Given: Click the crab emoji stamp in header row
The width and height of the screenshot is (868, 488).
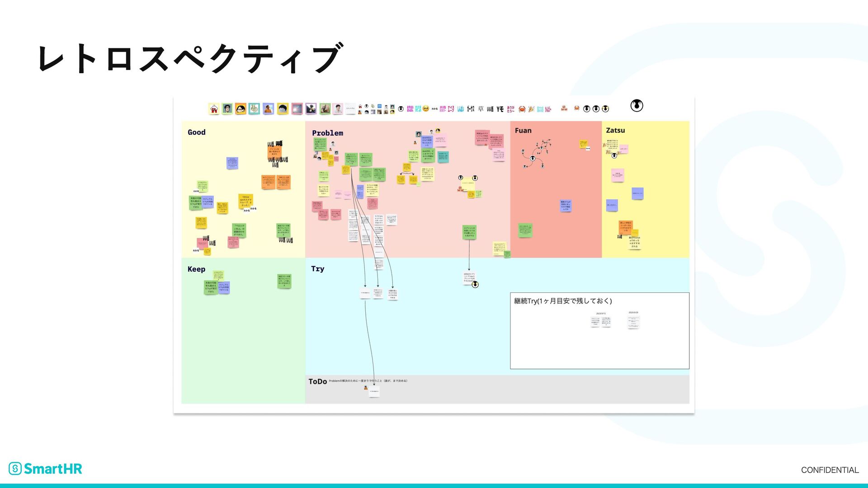Looking at the screenshot, I should [x=522, y=109].
